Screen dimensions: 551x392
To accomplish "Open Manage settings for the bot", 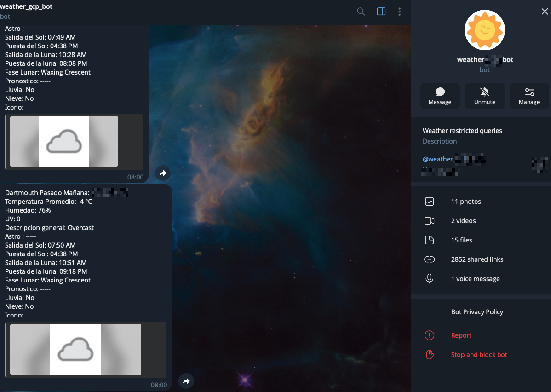I will [x=529, y=96].
